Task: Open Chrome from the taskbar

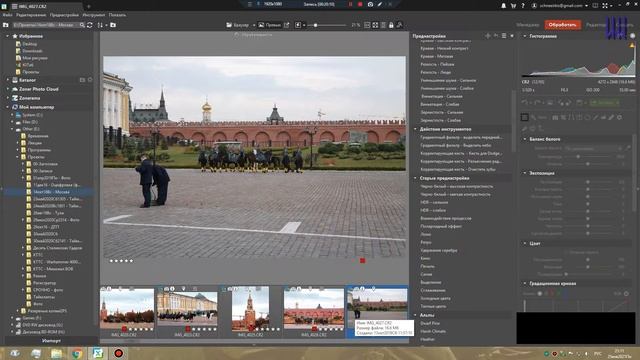Action: (77, 353)
